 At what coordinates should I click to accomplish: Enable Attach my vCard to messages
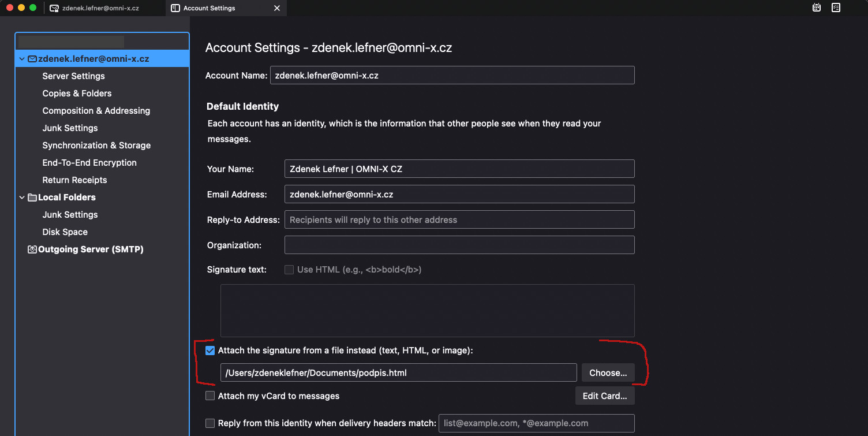[x=210, y=396]
